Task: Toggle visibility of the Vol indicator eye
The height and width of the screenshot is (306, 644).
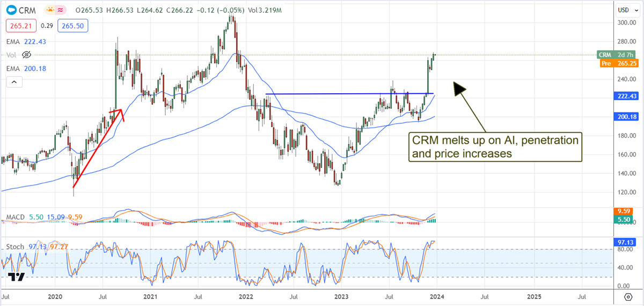Action: 27,55
